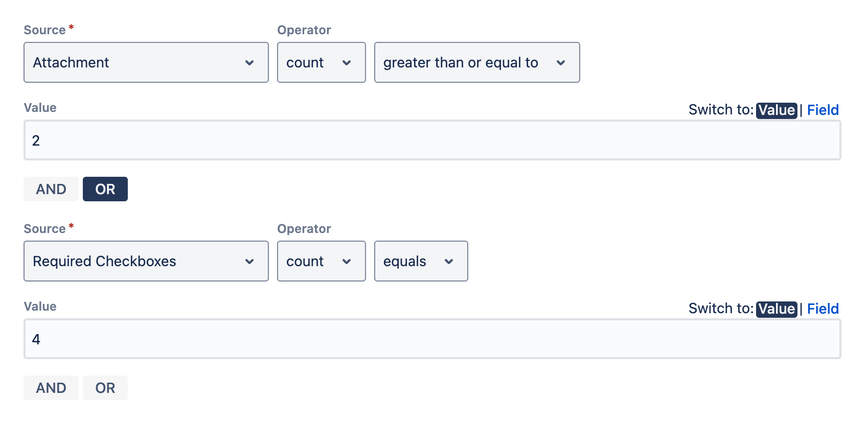The width and height of the screenshot is (868, 422).
Task: Open the second count operator dropdown
Action: point(321,261)
